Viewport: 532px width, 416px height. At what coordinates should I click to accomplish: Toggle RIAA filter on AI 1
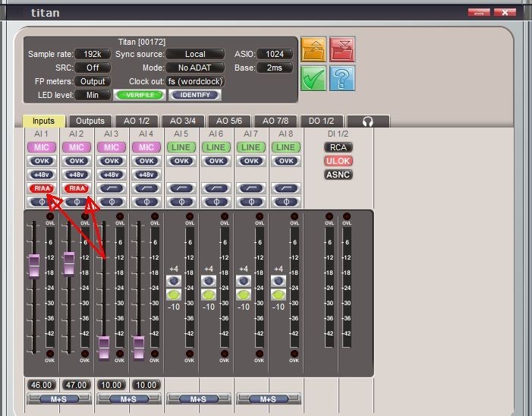[x=42, y=188]
